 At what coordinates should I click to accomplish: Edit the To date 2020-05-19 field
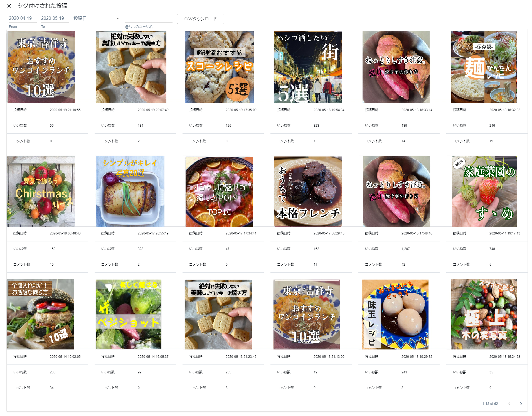pos(55,18)
